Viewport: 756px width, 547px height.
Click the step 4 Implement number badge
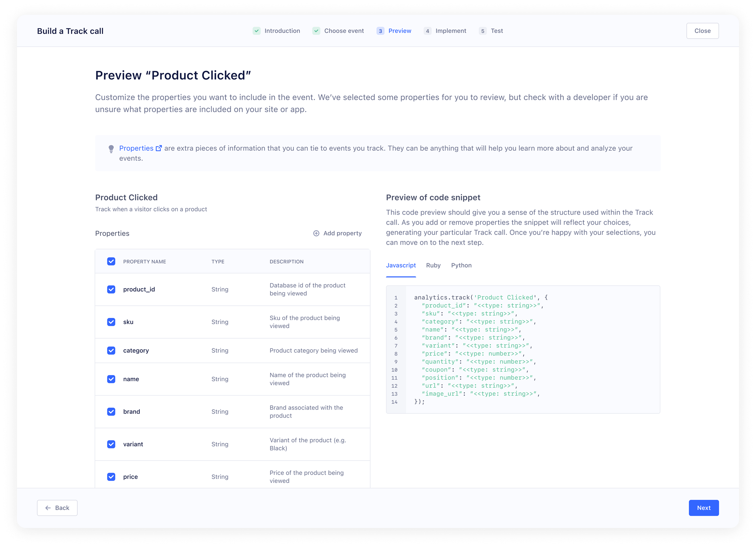pos(427,31)
